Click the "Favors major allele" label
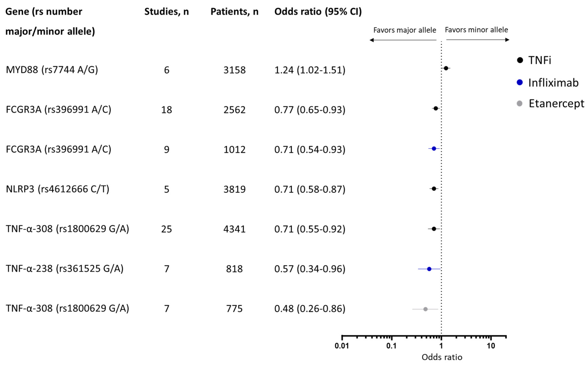 coord(404,30)
